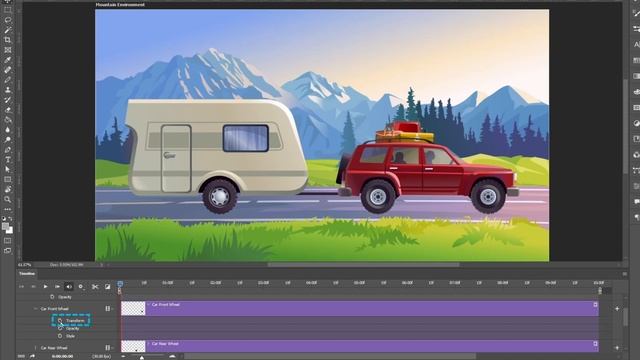Select the Clone Stamp tool
The height and width of the screenshot is (360, 640).
click(7, 90)
